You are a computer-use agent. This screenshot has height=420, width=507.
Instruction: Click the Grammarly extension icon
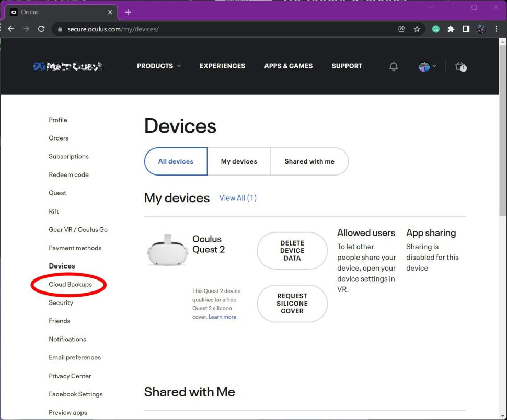(x=435, y=29)
